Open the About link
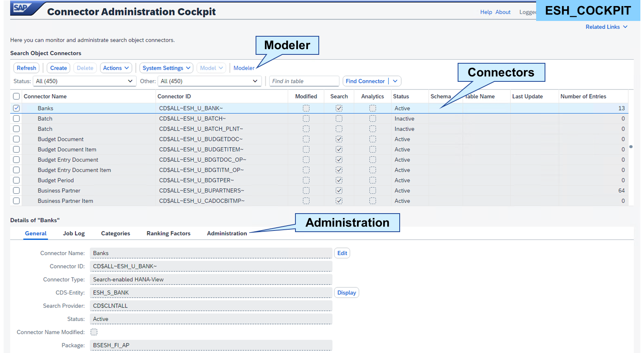This screenshot has width=644, height=353. (503, 12)
